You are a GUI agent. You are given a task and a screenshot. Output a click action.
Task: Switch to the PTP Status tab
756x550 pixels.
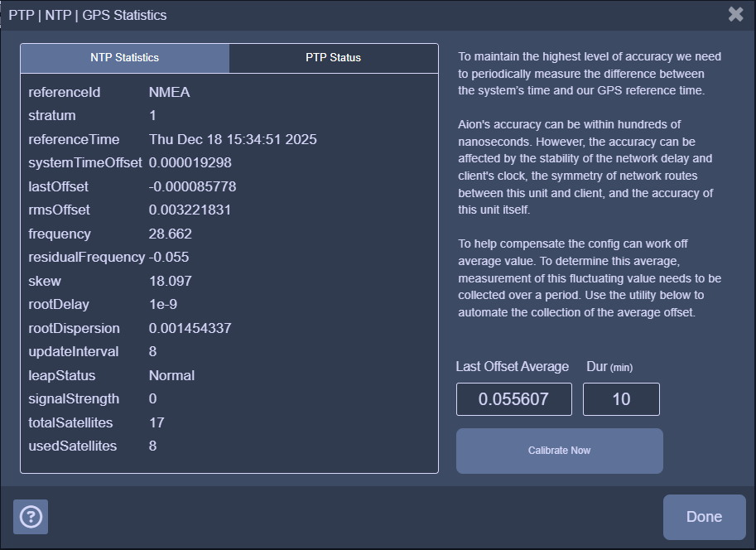click(333, 58)
